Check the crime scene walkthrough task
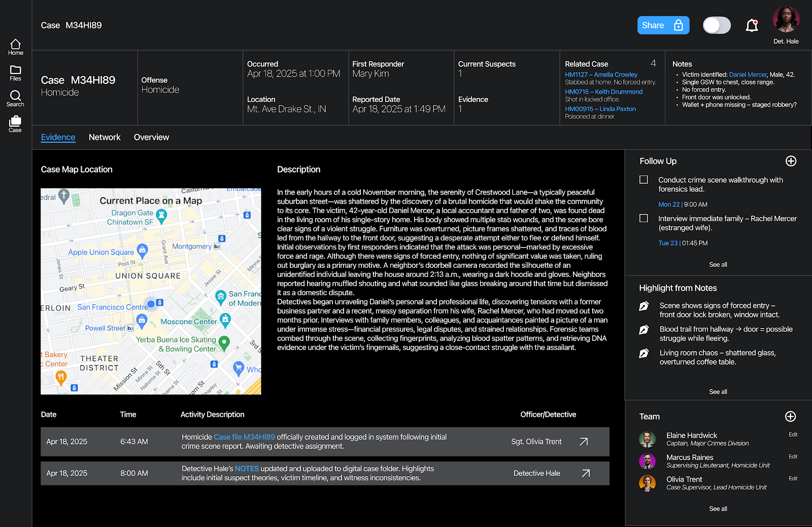 tap(644, 180)
